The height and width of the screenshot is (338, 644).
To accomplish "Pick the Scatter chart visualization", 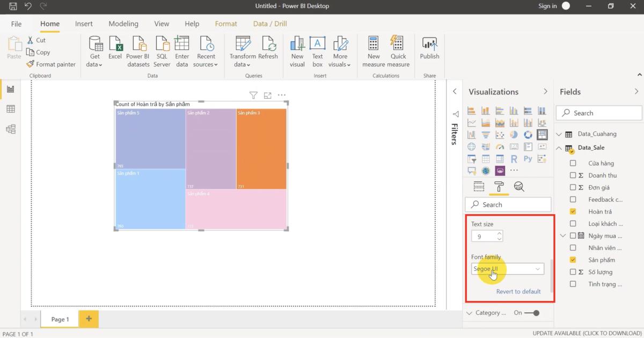I will pos(500,134).
